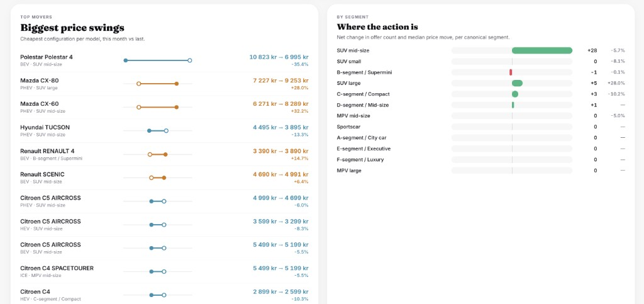Click the -1 offer count change
644x304 pixels.
[594, 72]
